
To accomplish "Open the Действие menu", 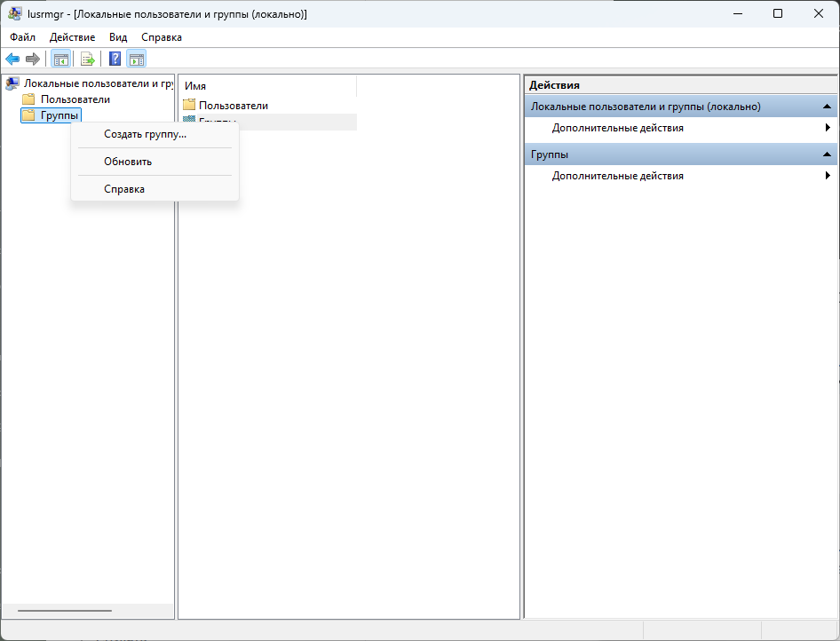I will [72, 37].
